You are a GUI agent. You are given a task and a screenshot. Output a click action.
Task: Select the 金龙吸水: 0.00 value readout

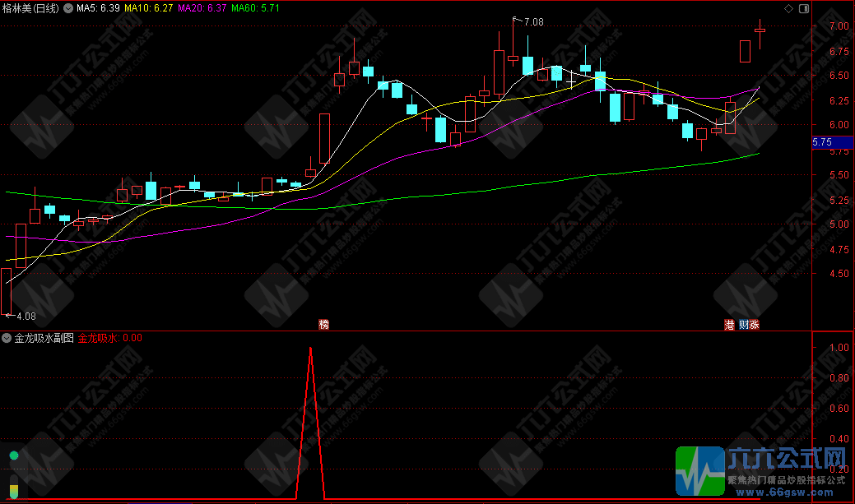coord(110,338)
